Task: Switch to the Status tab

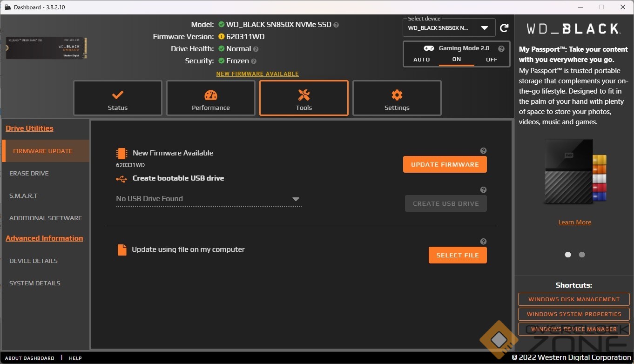Action: [118, 98]
